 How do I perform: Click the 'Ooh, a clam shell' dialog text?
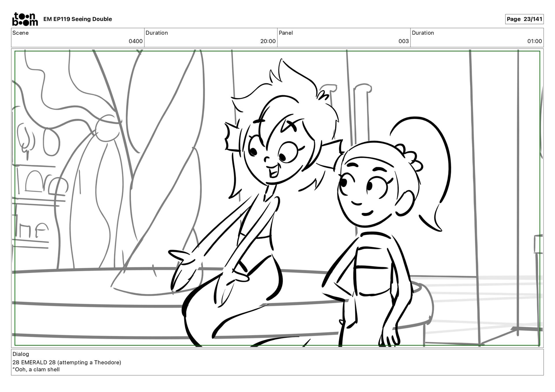pos(36,369)
